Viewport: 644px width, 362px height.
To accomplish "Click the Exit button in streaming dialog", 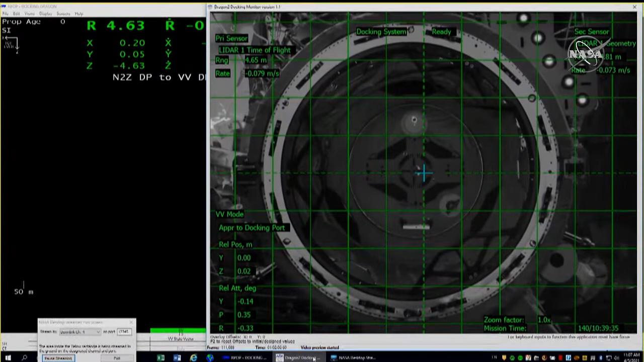I will (117, 358).
